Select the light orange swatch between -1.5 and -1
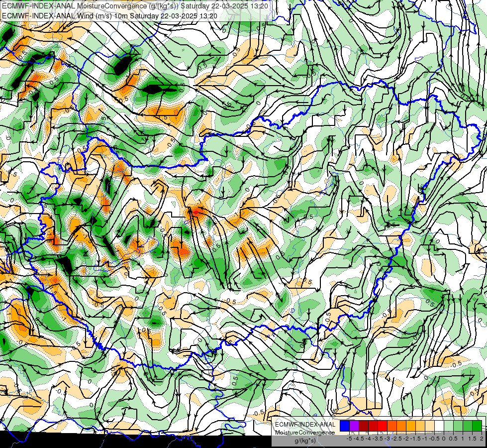487x448 pixels. tap(420, 426)
